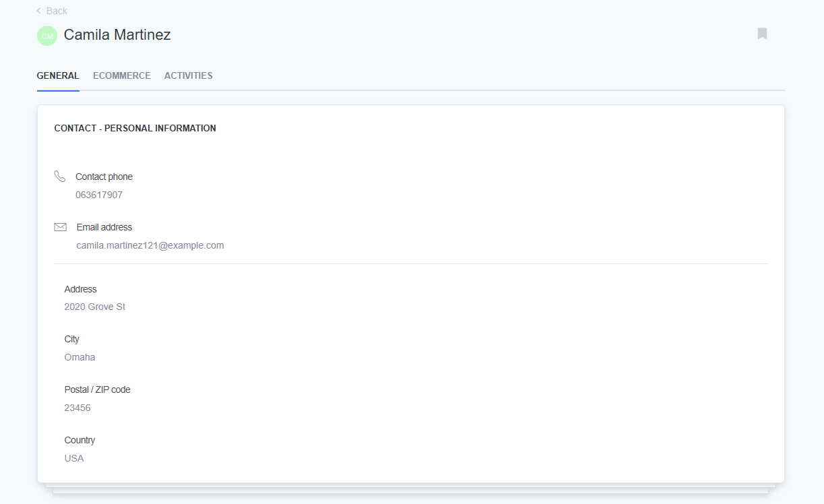The width and height of the screenshot is (824, 504).
Task: Go back using the Back link
Action: 57,11
